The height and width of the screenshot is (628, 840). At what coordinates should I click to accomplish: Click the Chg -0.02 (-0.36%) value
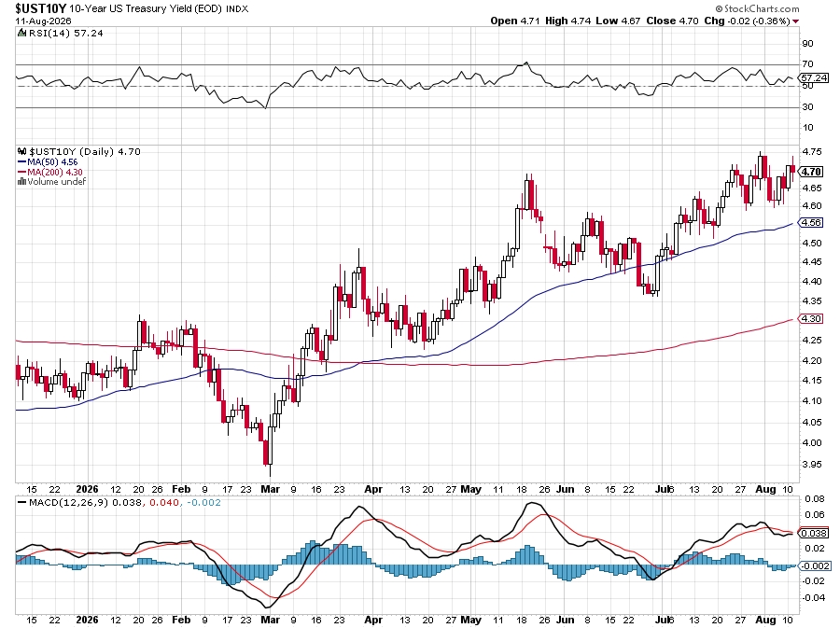point(747,21)
